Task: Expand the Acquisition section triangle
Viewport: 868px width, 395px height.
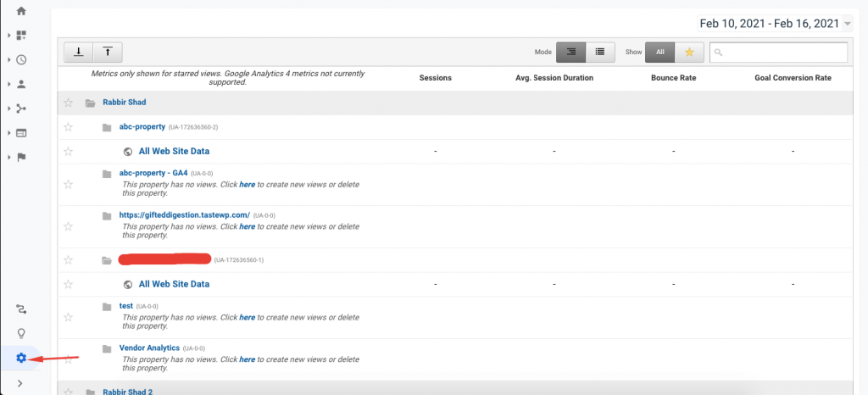Action: 9,108
